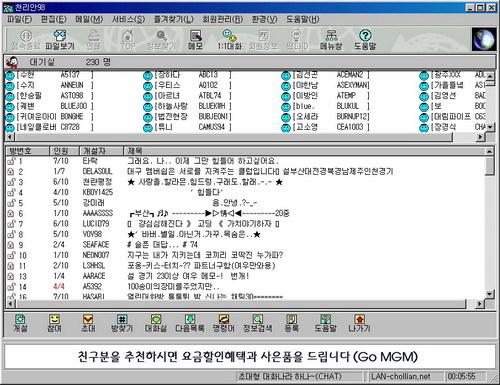
Task: Sort rooms by 인원 column header
Action: pyautogui.click(x=64, y=151)
